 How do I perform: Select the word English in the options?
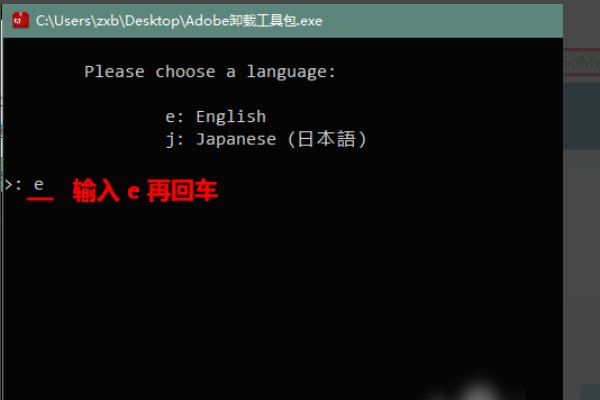(231, 117)
